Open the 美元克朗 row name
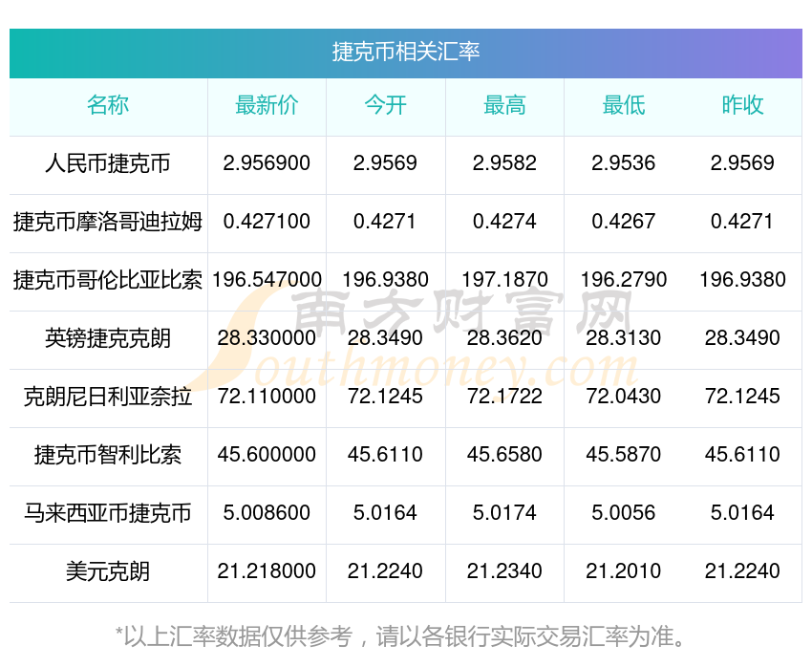 (108, 571)
